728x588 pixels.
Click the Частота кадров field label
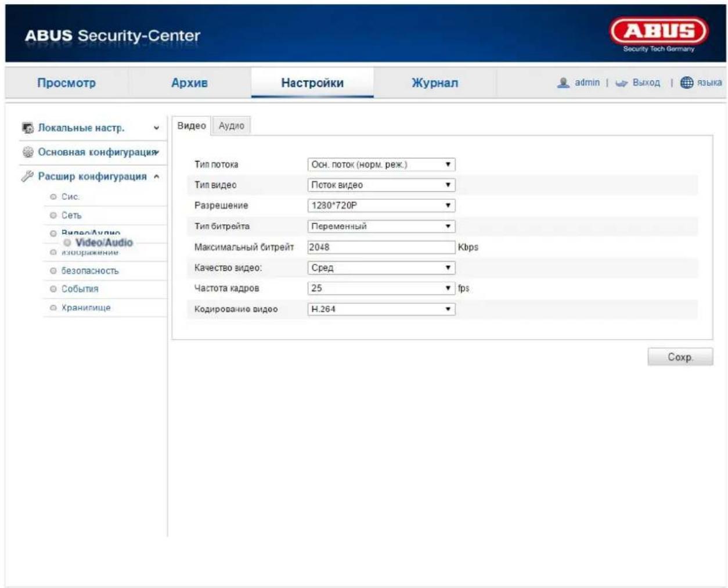coord(227,288)
